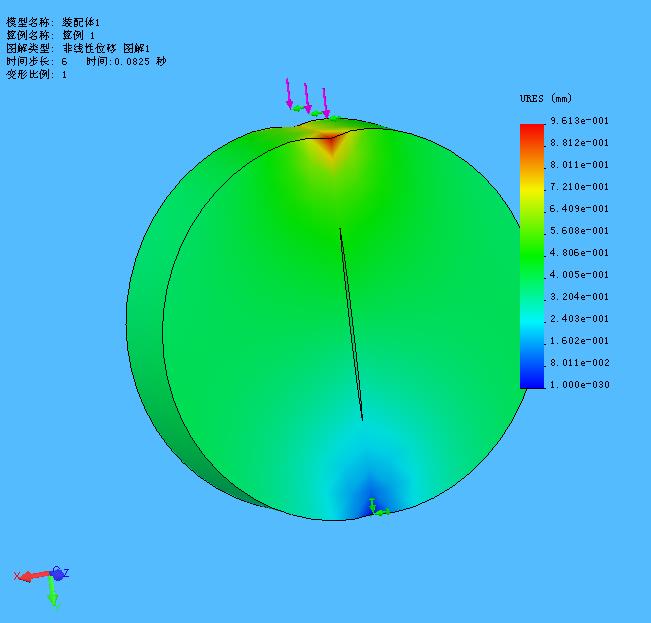
Task: Click the 时间:0.0825 秒 time label
Action: pyautogui.click(x=126, y=62)
